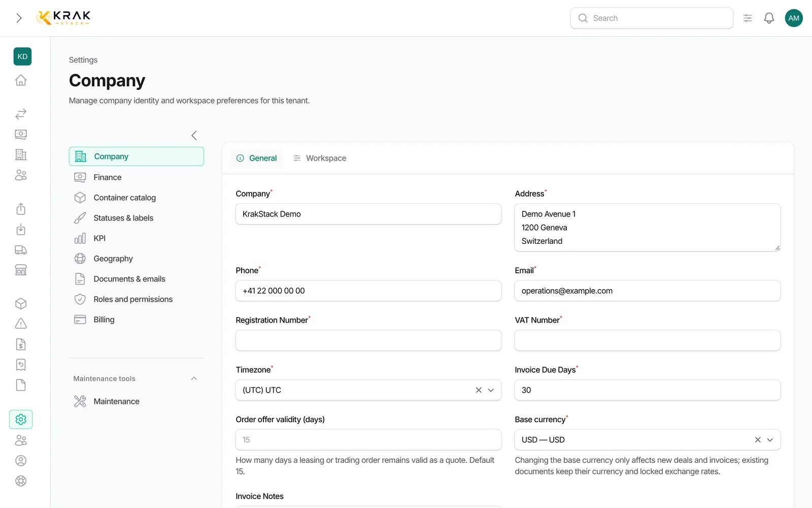
Task: Clear the selected UTC timezone
Action: 479,390
